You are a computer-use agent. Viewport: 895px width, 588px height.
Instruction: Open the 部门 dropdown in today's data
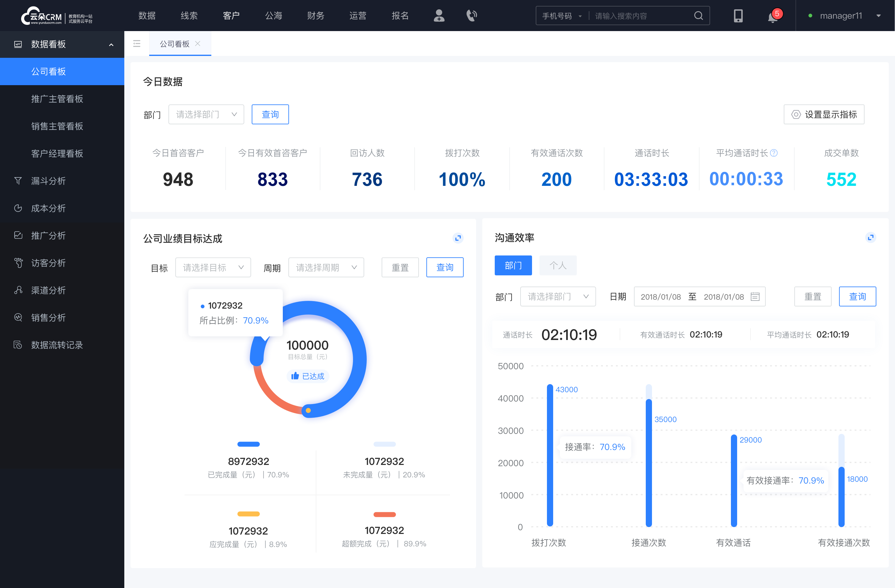[x=205, y=113]
